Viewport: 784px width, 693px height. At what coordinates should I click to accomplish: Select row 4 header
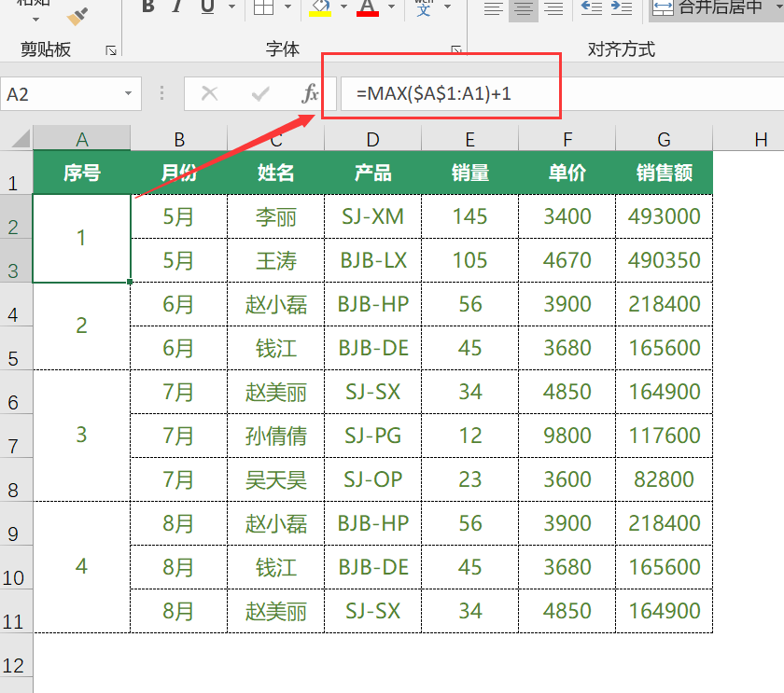16,304
